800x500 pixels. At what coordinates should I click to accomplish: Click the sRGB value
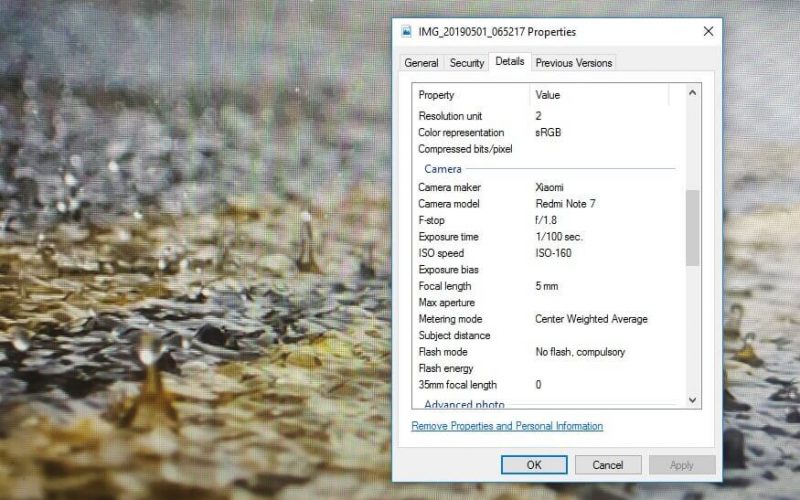(x=548, y=133)
